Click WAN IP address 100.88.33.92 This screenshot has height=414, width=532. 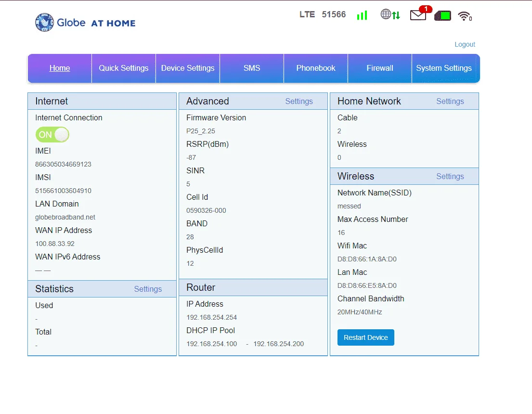coord(54,244)
